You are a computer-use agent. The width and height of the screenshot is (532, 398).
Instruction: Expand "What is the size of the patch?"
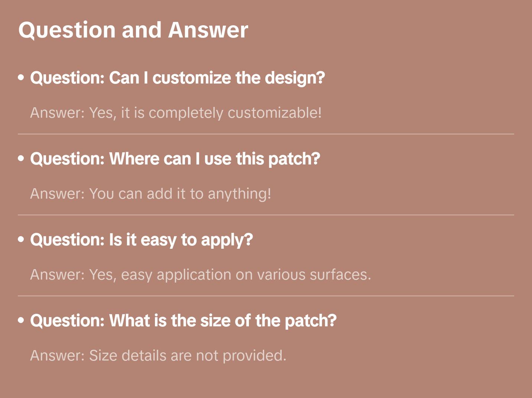[x=183, y=321]
